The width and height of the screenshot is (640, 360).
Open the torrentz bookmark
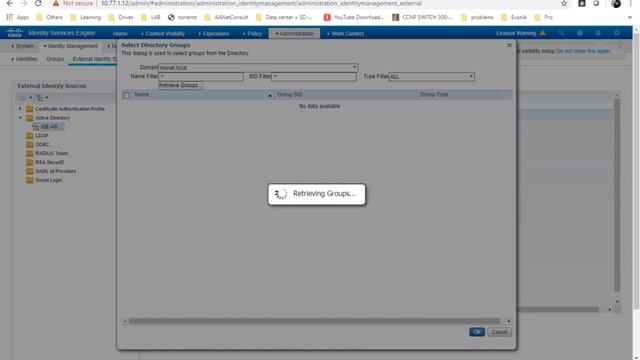(x=182, y=17)
